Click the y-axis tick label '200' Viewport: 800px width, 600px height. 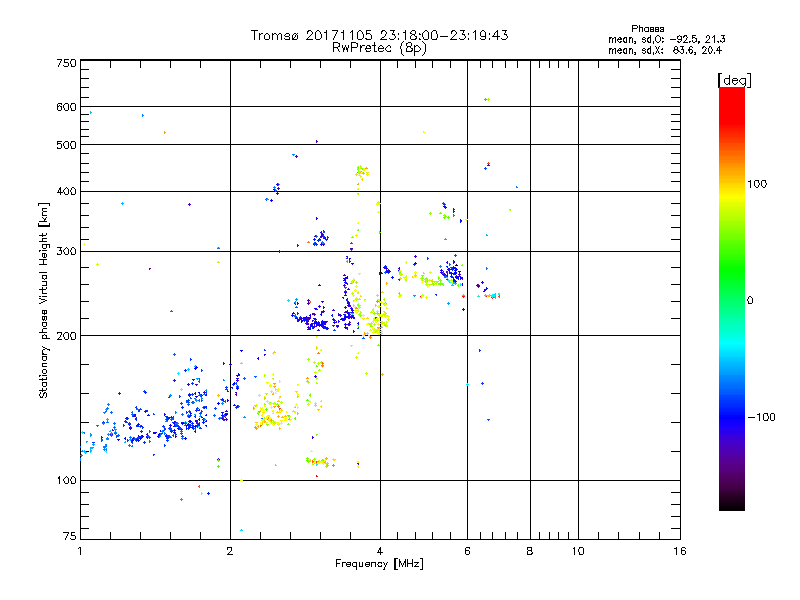(x=66, y=336)
